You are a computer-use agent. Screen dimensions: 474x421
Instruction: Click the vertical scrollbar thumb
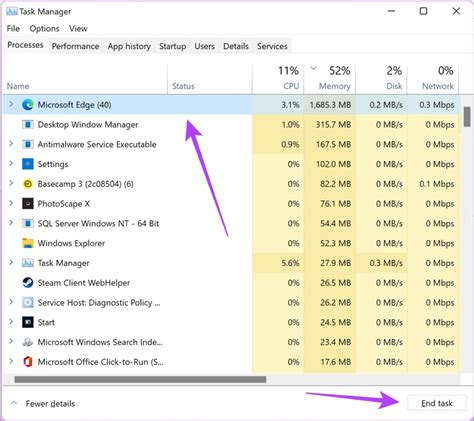pos(467,117)
